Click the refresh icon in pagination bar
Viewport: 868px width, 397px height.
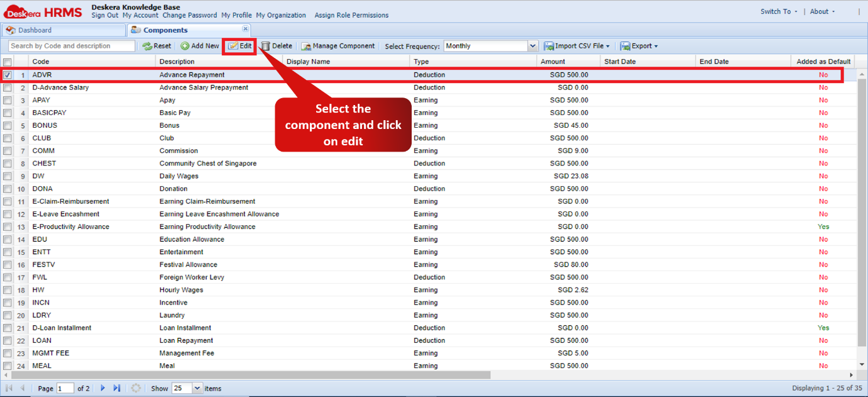click(x=136, y=388)
